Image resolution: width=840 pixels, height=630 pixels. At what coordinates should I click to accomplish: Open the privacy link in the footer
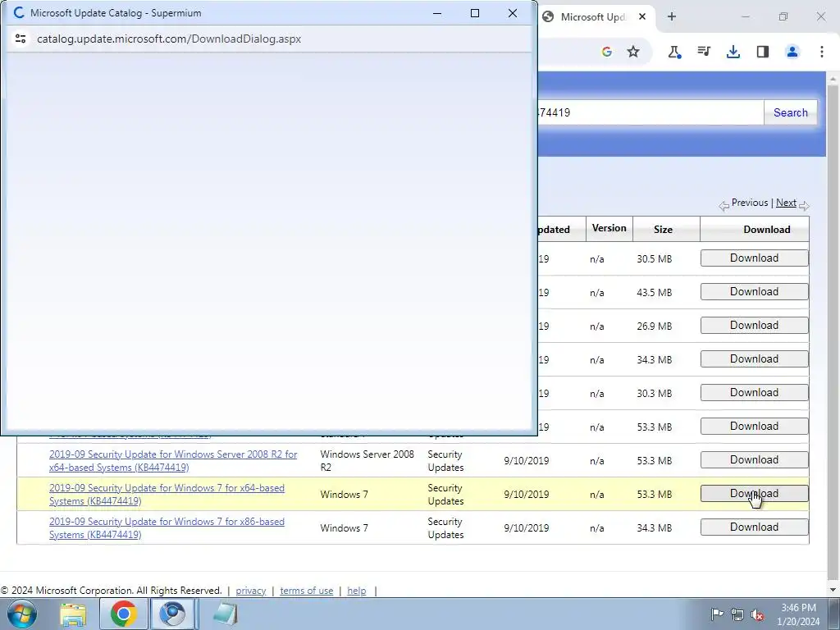[251, 591]
